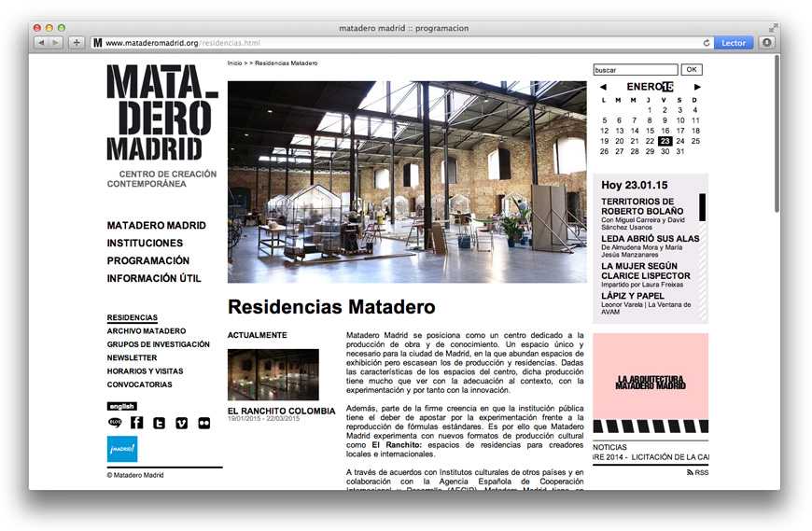Open the CONVOCATORIAS link

click(x=140, y=385)
